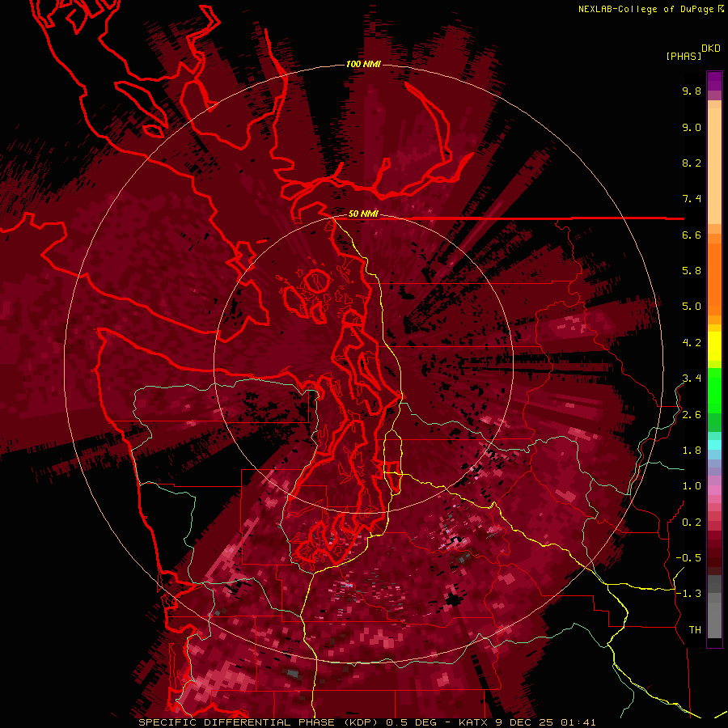Image resolution: width=728 pixels, height=728 pixels.
Task: Click the -0.5 value on the color scale
Action: [x=688, y=558]
